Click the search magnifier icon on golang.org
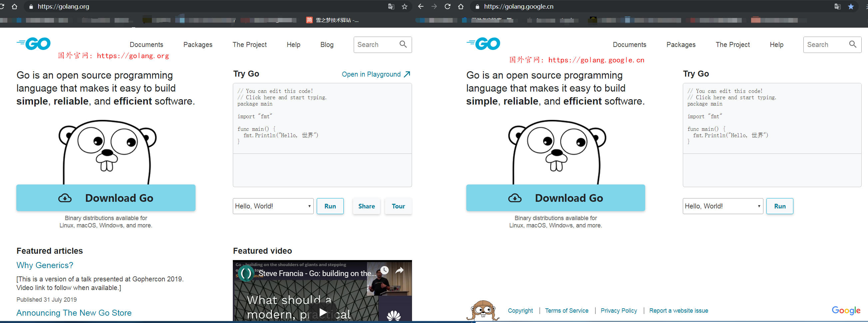Screen dimensions: 868x323 pyautogui.click(x=403, y=44)
